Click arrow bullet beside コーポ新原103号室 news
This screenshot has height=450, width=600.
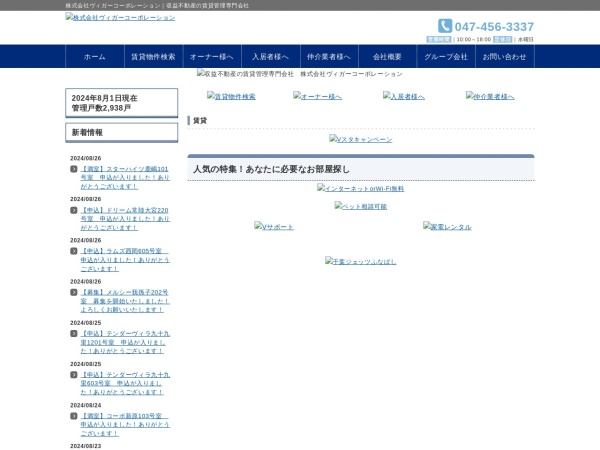tap(74, 416)
